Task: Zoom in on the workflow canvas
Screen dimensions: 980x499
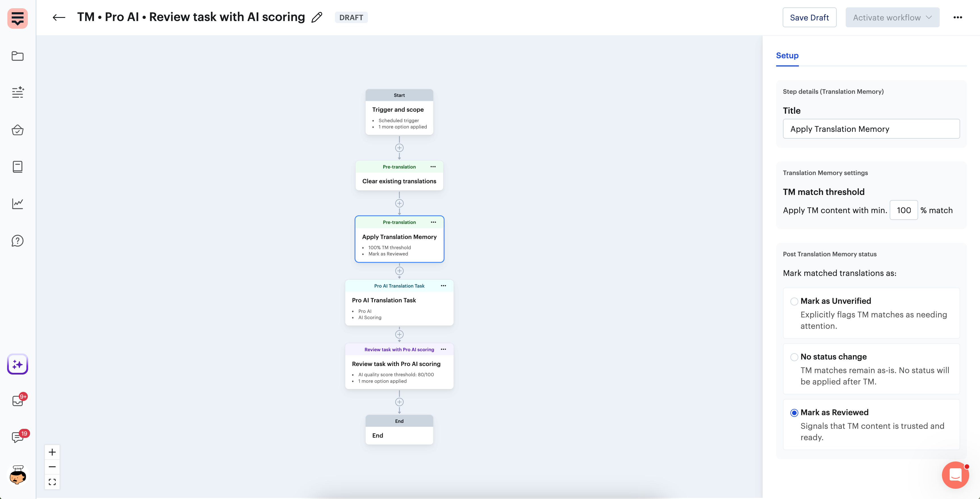Action: pyautogui.click(x=52, y=452)
